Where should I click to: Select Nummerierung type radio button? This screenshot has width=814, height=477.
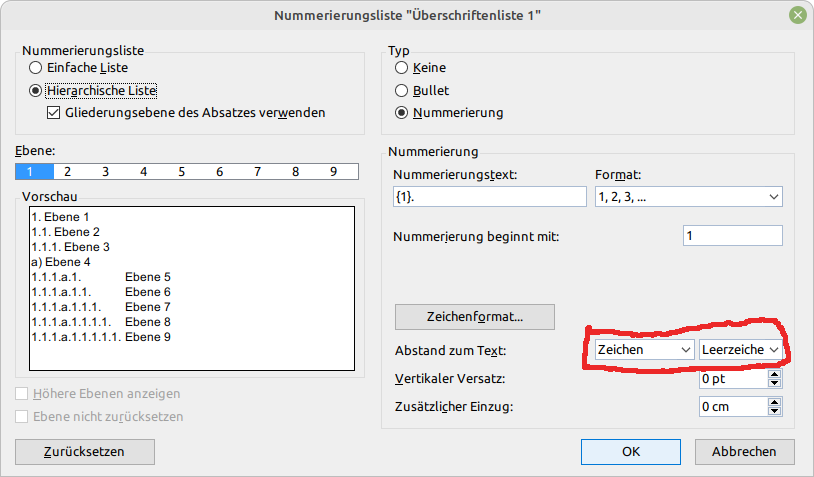click(402, 113)
